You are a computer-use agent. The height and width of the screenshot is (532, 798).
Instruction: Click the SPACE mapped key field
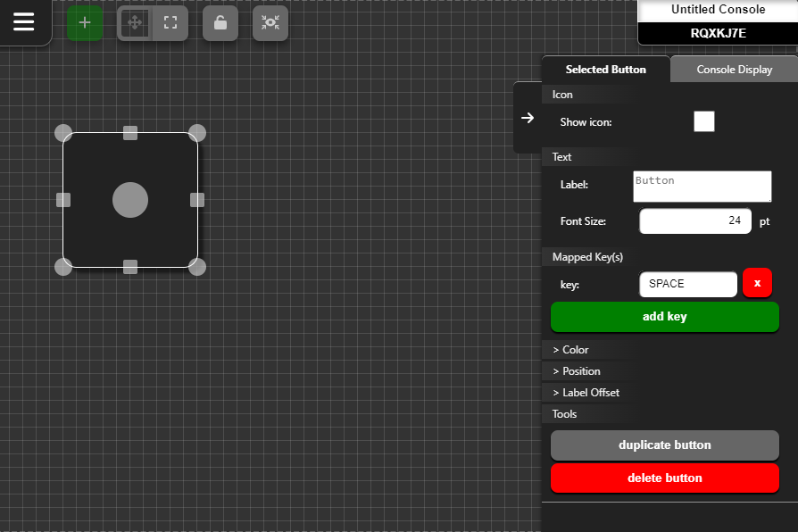(688, 284)
